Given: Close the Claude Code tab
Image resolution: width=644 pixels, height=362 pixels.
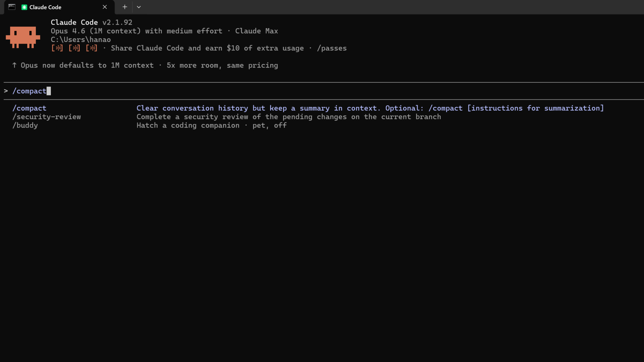Looking at the screenshot, I should (105, 7).
